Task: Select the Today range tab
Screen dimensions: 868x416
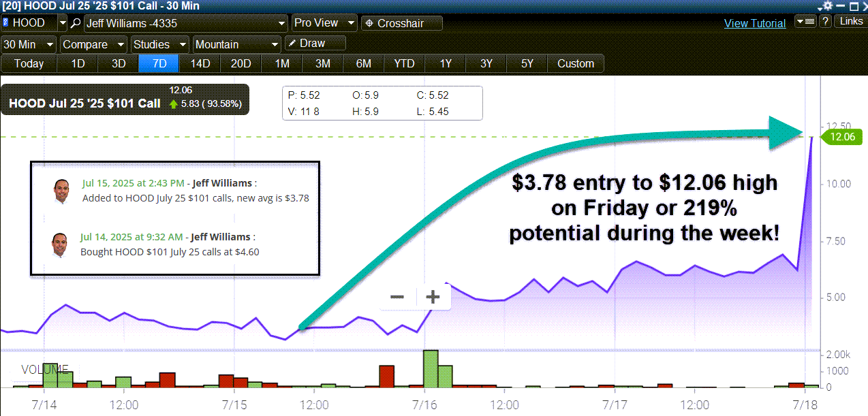Action: pos(29,63)
